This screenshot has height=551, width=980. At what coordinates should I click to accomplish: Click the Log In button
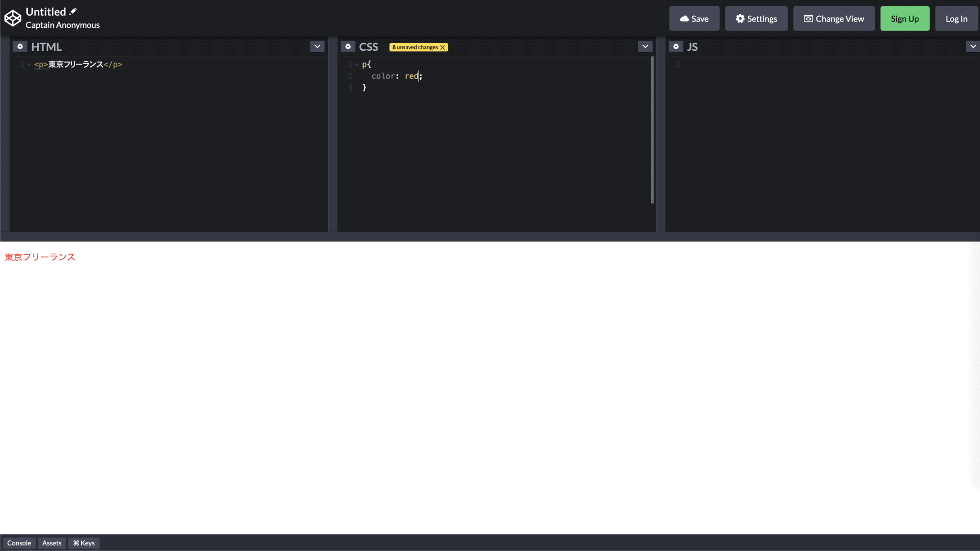click(x=956, y=19)
